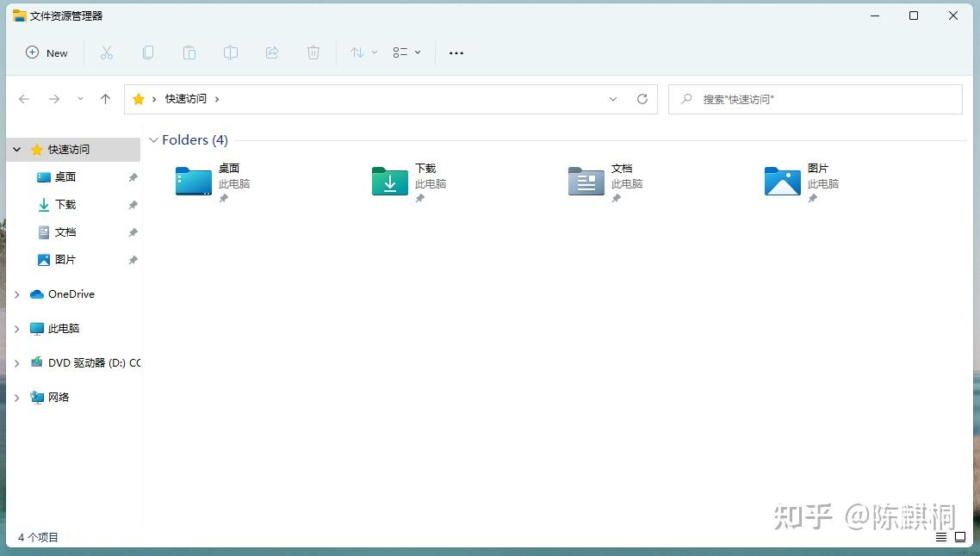Click the New plus circle icon

32,53
